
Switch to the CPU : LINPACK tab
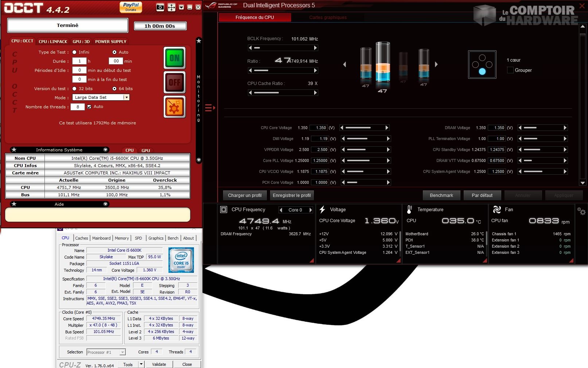coord(53,42)
